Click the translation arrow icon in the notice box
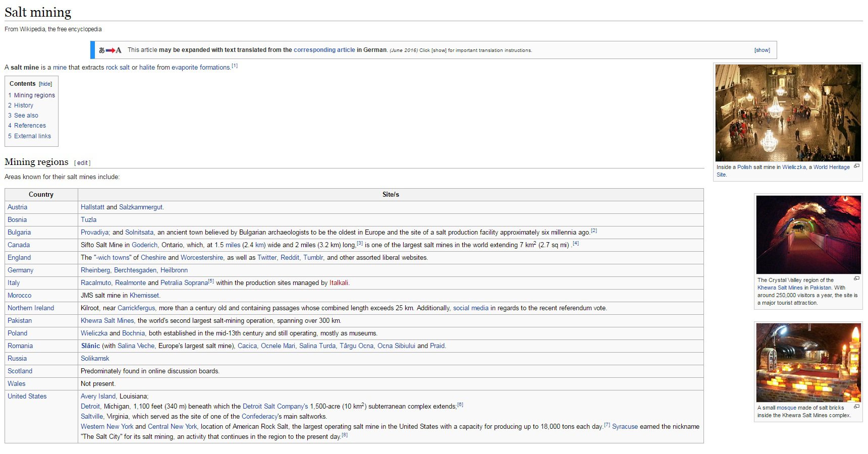Screen dimensions: 868x454 [110, 50]
